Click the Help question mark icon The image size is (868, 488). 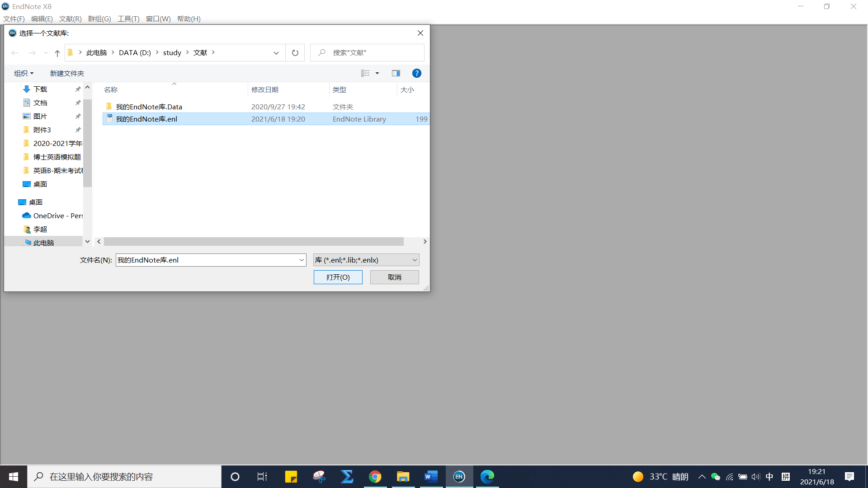click(416, 73)
